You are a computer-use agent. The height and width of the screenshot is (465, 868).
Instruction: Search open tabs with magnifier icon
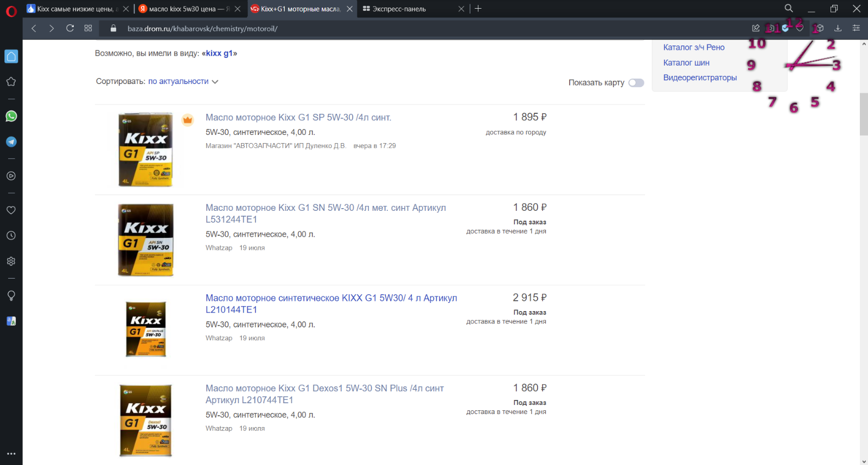(x=789, y=9)
